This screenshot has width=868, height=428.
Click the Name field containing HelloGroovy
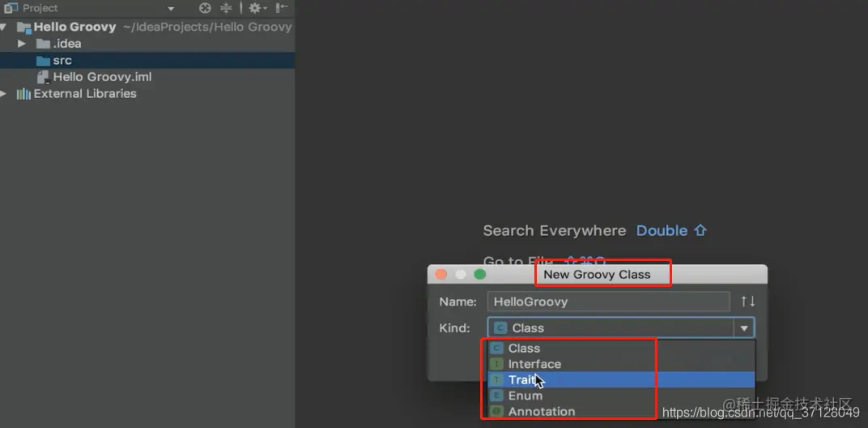point(608,302)
